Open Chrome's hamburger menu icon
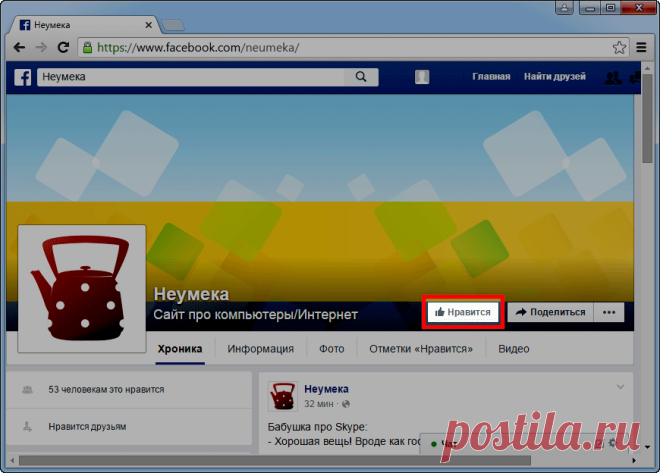This screenshot has height=473, width=660. 641,47
